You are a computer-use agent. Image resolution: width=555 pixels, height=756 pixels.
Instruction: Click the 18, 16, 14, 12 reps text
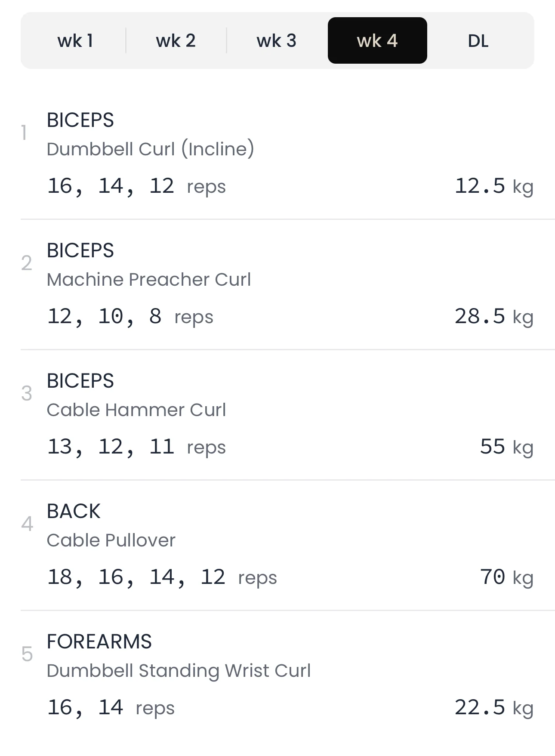click(162, 577)
